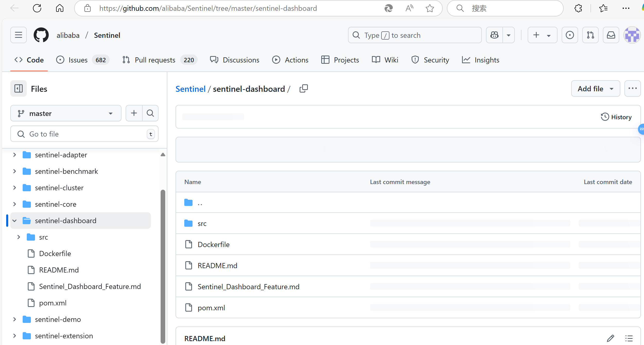Open the pull requests icon in header

[590, 35]
